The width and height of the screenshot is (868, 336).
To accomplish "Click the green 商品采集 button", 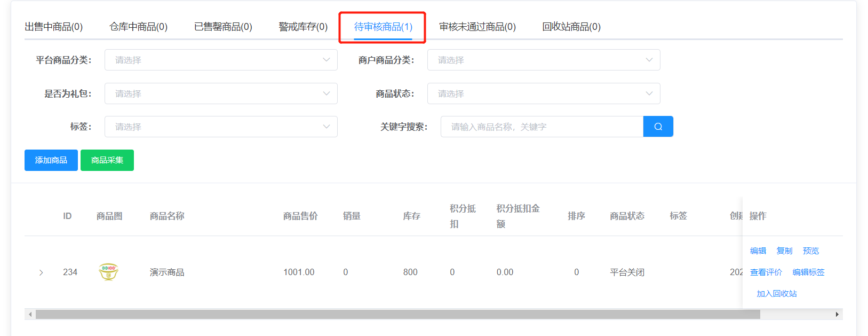I will point(107,160).
